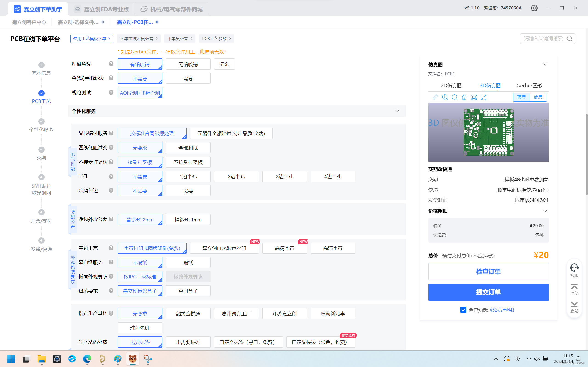Expand the 价格明细 price details
The width and height of the screenshot is (588, 367).
[x=545, y=211]
